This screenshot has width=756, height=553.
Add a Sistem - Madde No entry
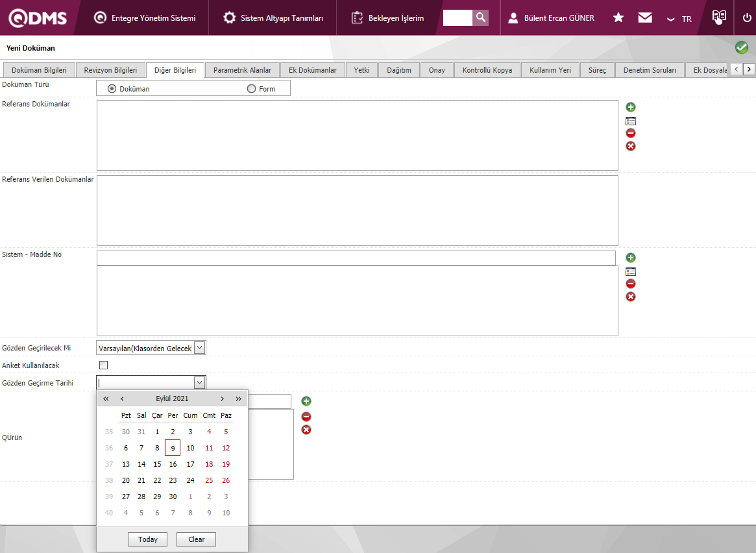[631, 258]
